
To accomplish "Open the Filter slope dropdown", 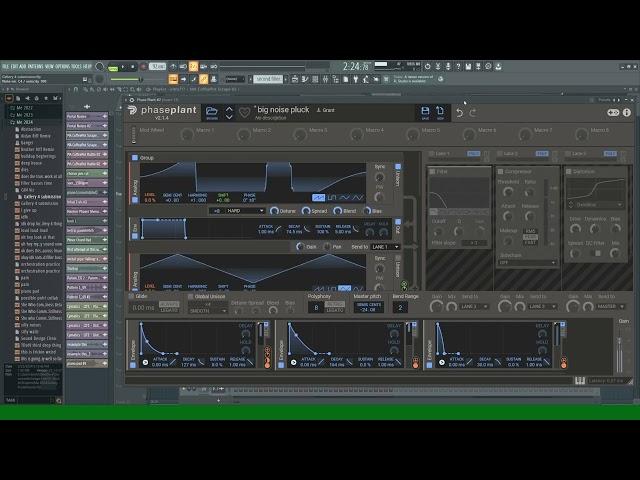I will (x=474, y=243).
